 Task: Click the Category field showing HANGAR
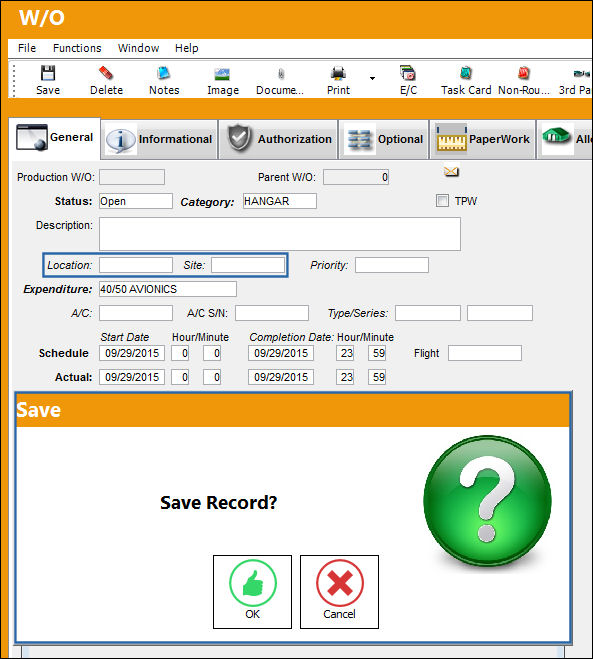click(x=280, y=201)
